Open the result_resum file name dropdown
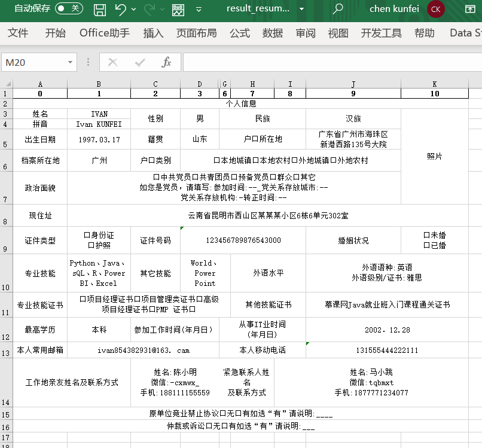The height and width of the screenshot is (448, 482). (301, 9)
